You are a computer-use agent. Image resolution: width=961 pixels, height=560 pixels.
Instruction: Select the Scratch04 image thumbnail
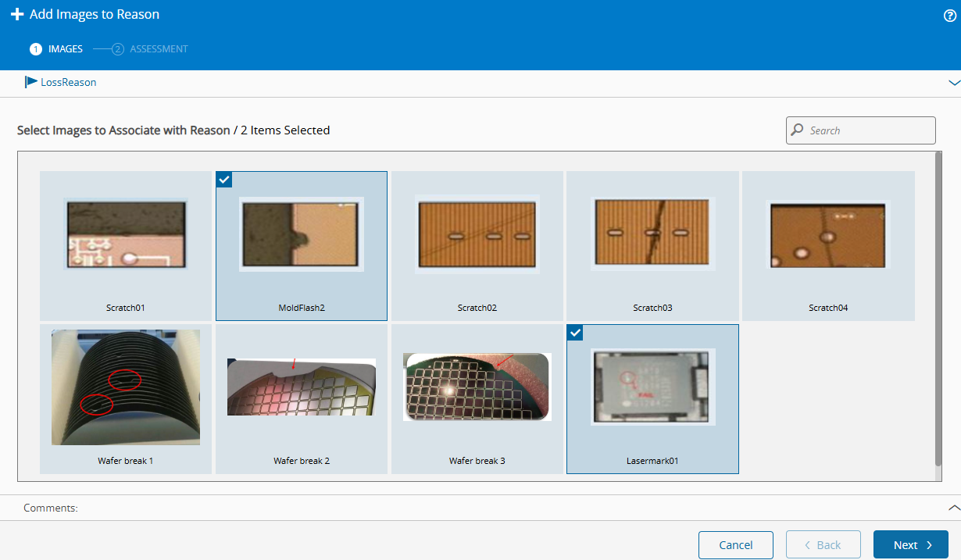(828, 234)
